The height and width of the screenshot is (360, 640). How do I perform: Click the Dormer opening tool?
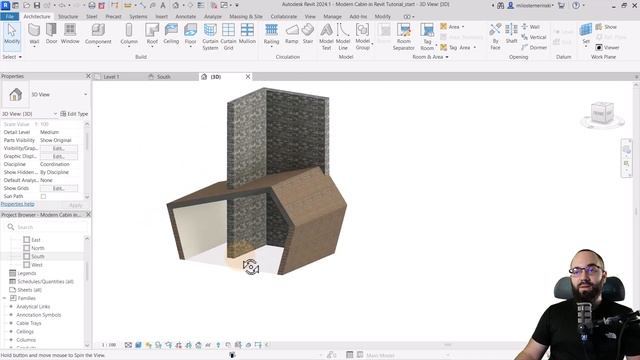coord(534,47)
